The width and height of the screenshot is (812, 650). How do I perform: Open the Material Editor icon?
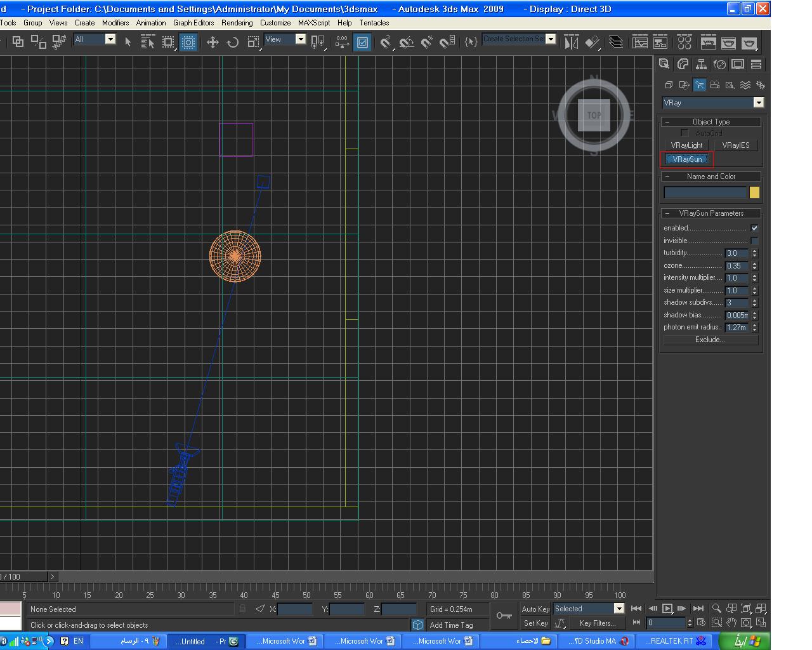[x=684, y=43]
